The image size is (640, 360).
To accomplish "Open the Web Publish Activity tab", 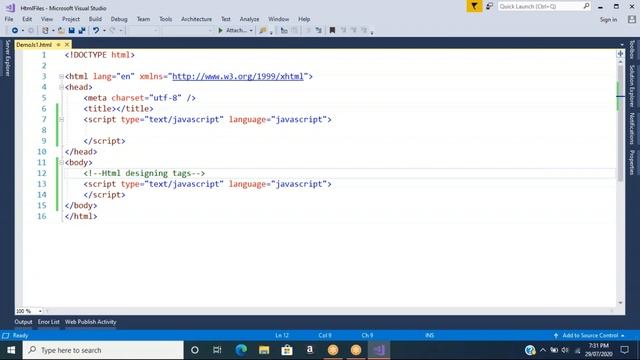I will (x=91, y=322).
